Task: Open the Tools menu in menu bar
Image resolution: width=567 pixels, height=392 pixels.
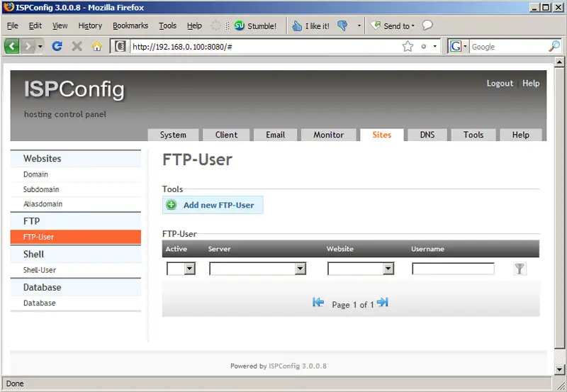Action: click(x=167, y=26)
